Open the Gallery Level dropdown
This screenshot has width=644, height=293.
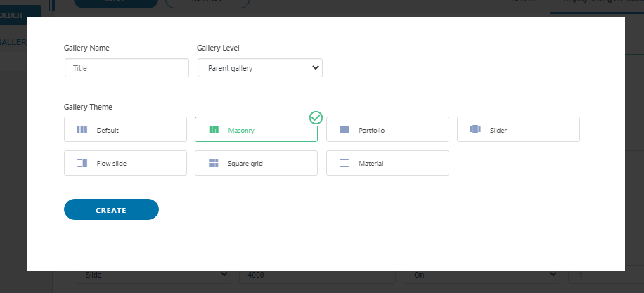pos(260,68)
